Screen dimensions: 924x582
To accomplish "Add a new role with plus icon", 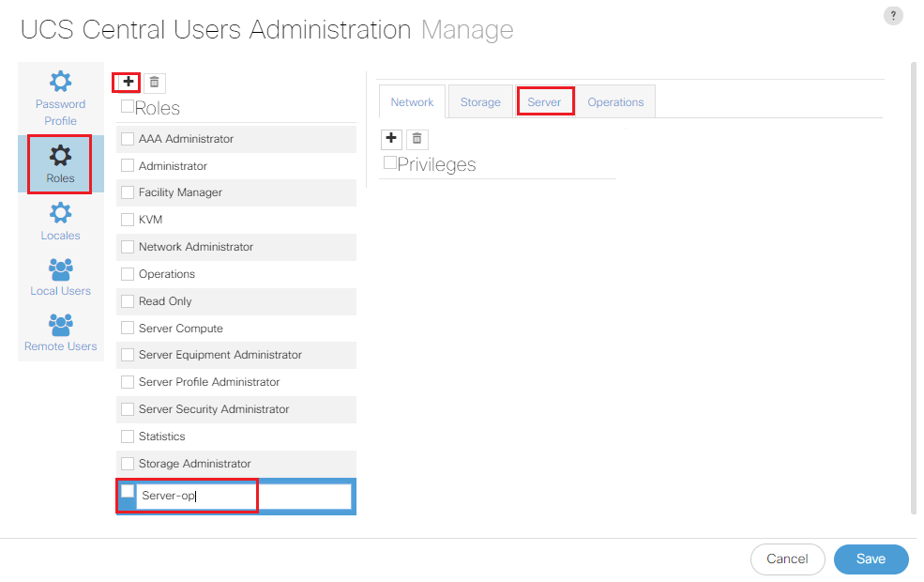I will [x=128, y=82].
